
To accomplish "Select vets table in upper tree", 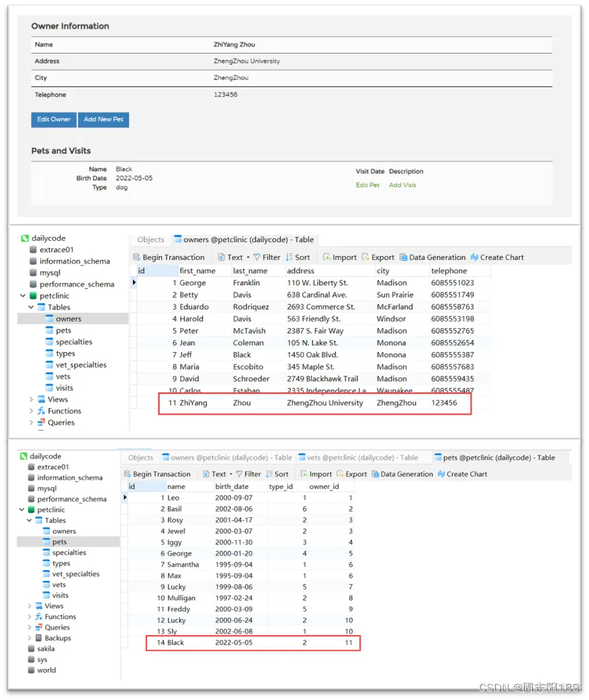I will [x=58, y=376].
